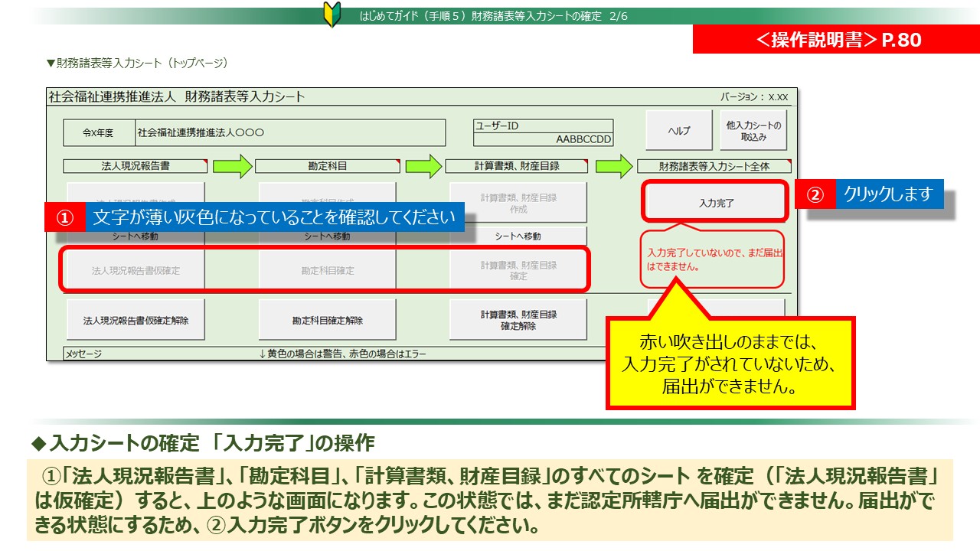Click the red 操作説明書 P.80 banner
Viewport: 980px width, 551px height.
[x=835, y=40]
